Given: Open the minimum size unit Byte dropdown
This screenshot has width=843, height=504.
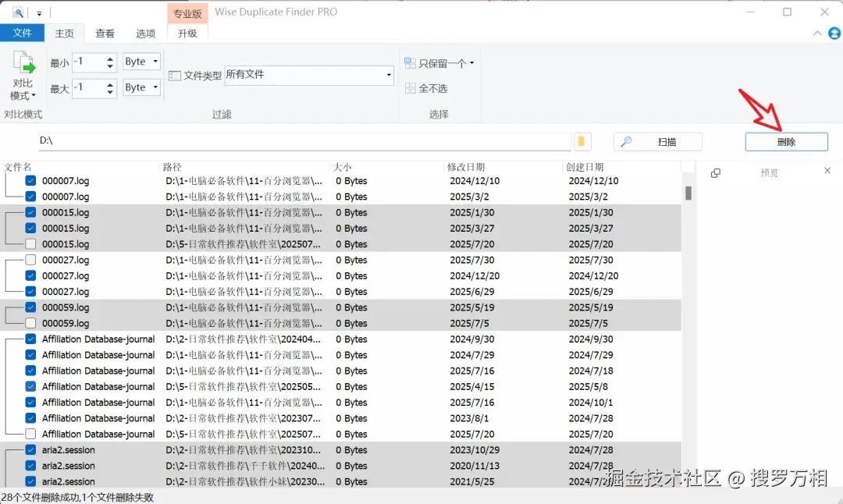Looking at the screenshot, I should point(142,62).
